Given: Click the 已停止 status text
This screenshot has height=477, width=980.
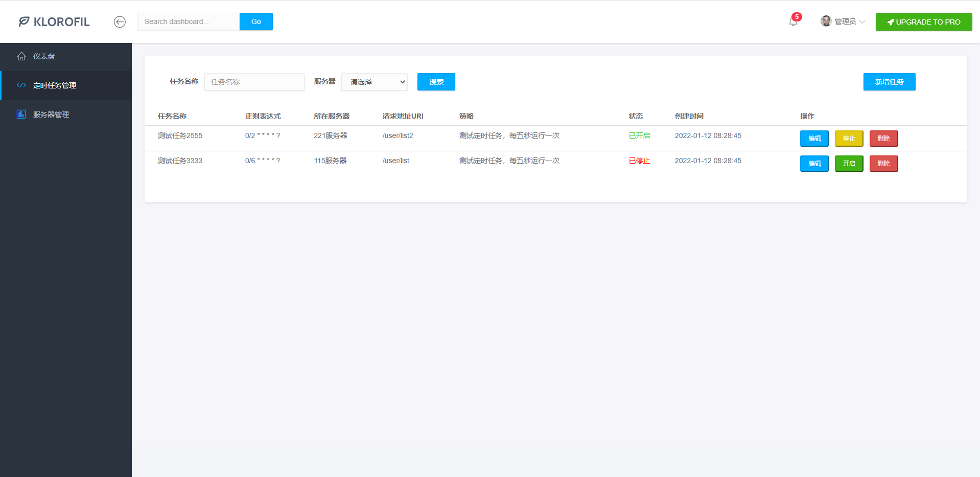Looking at the screenshot, I should 640,161.
